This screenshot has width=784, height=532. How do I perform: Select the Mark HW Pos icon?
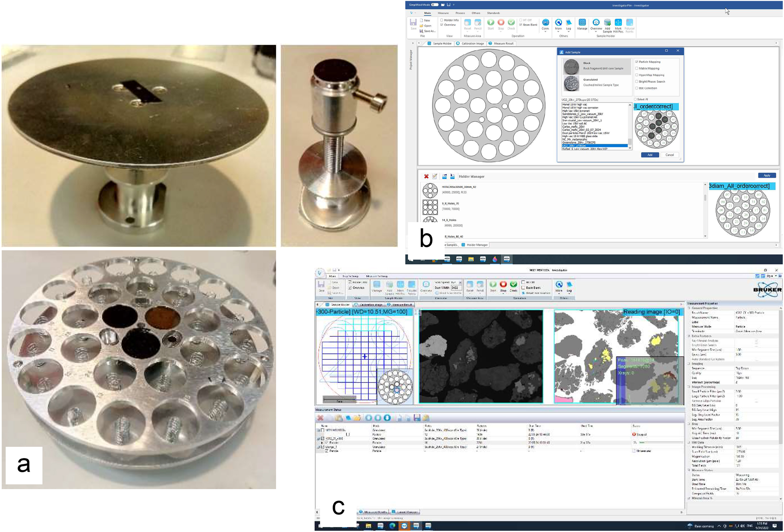tap(618, 22)
